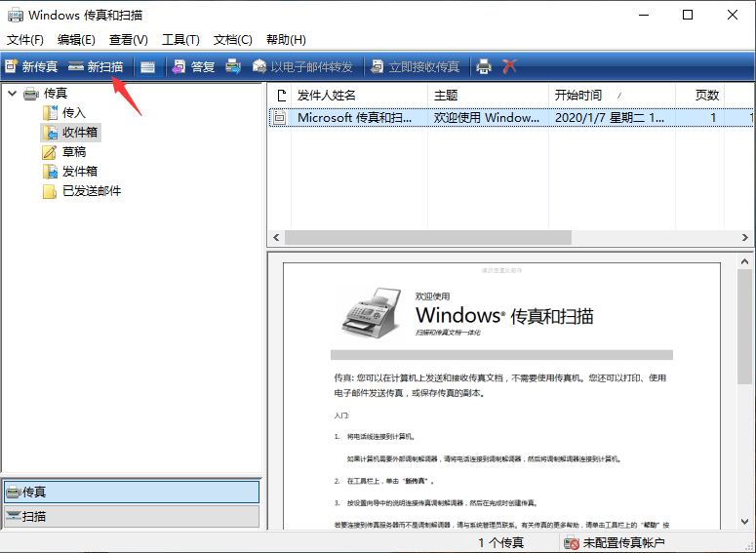
Task: Click the fax list horizontal scrollbar right arrow
Action: 748,237
